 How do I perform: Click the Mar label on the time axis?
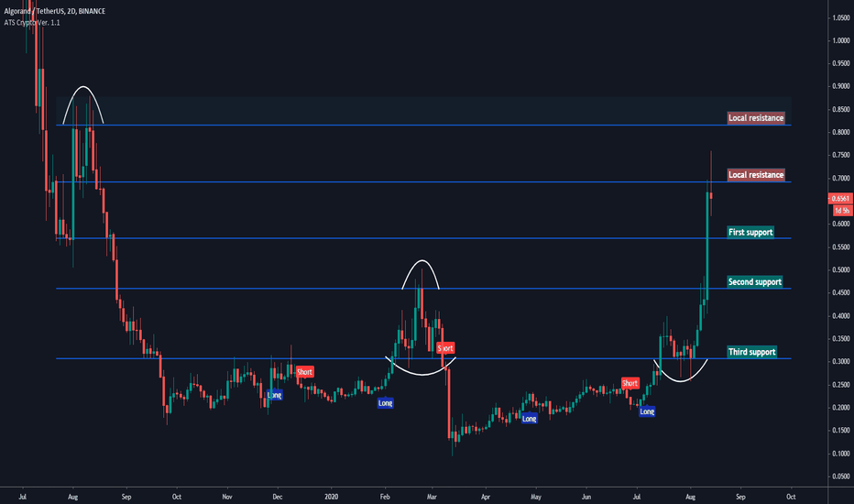[x=432, y=497]
